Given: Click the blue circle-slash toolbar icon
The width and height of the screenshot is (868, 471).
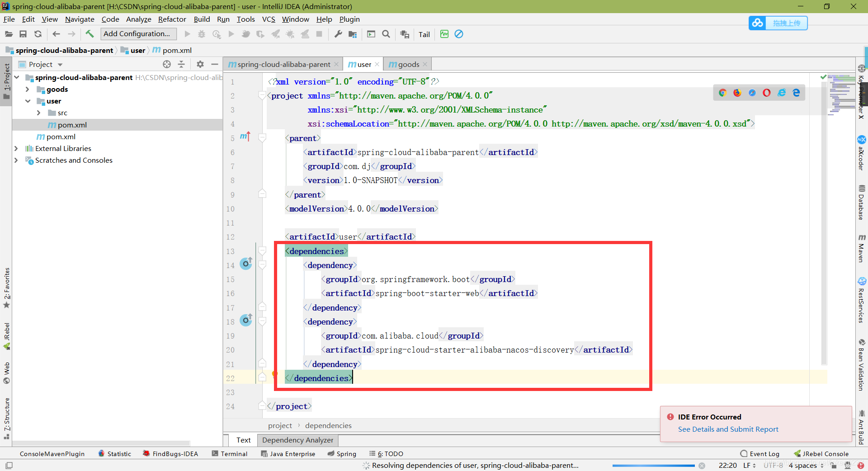Looking at the screenshot, I should pos(459,34).
